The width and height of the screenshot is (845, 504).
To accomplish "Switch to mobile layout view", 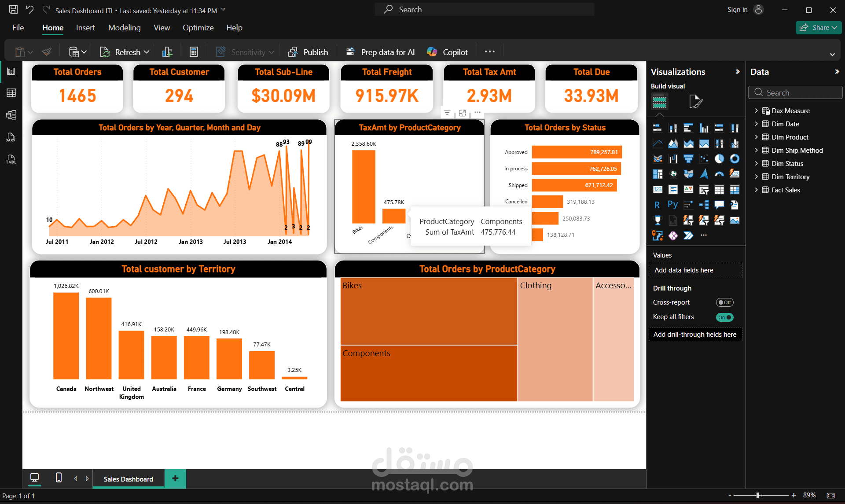I will (58, 478).
